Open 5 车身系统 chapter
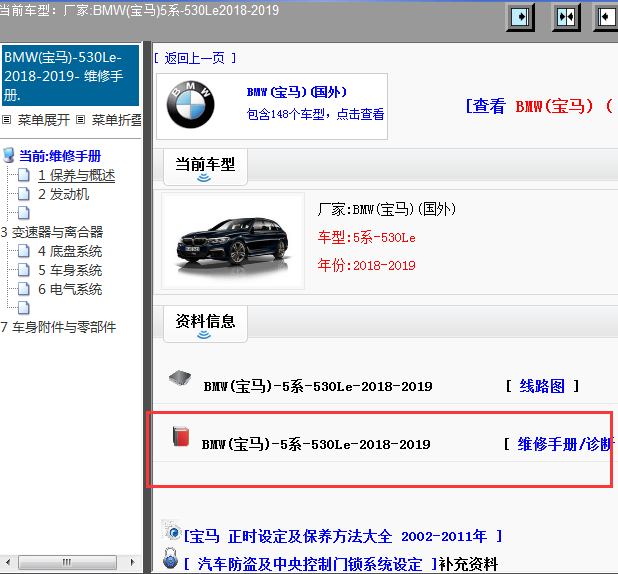This screenshot has height=574, width=618. 70,270
